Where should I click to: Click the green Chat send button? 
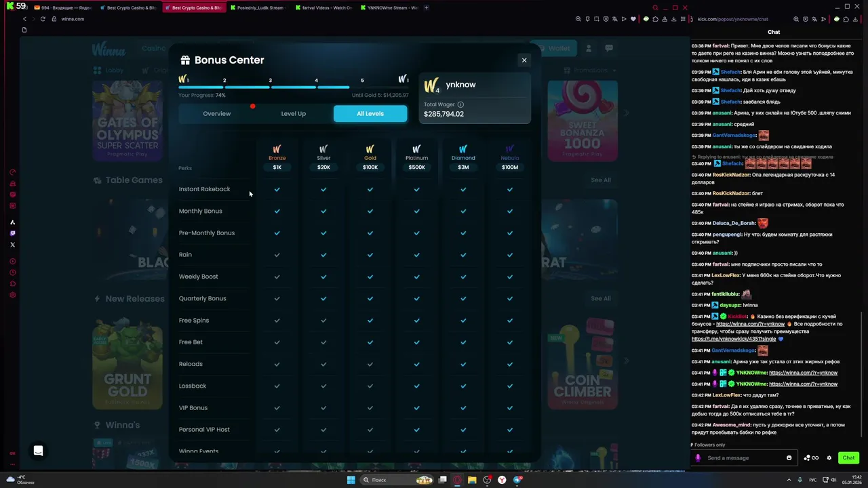pos(848,457)
